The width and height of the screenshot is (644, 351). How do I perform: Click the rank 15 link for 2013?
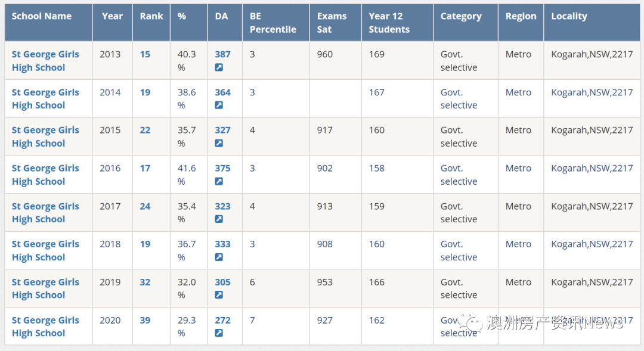click(x=145, y=54)
